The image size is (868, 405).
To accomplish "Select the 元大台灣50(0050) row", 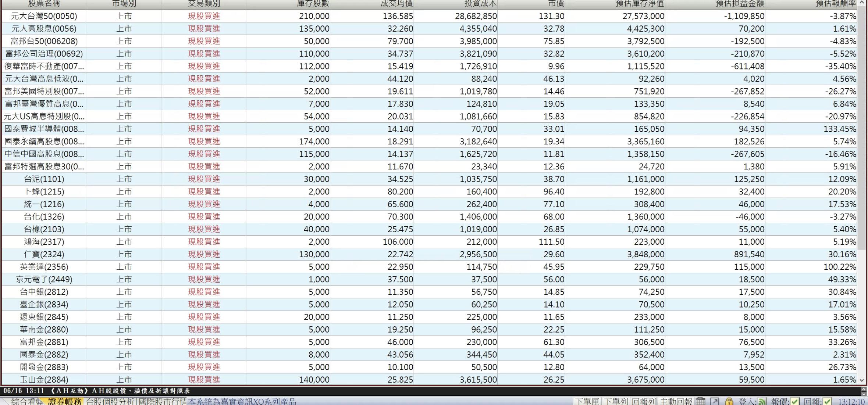I will click(430, 16).
